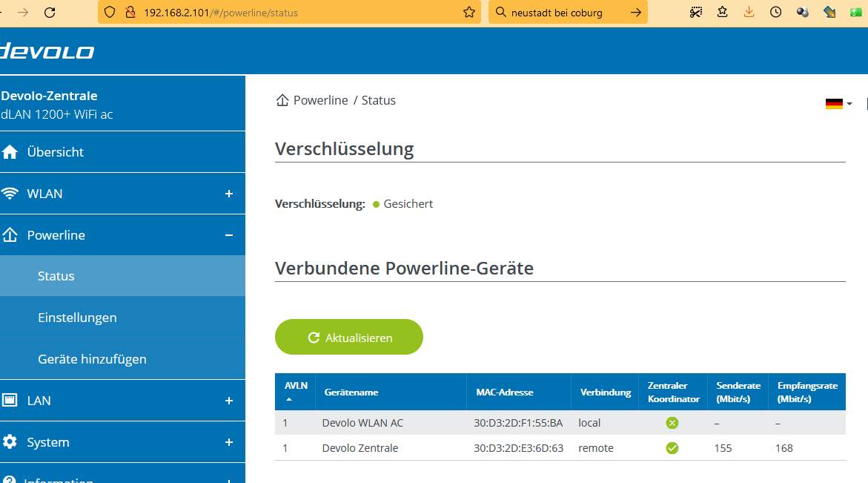868x483 pixels.
Task: Click the green X icon for Devolo WLAN AC
Action: tap(672, 423)
